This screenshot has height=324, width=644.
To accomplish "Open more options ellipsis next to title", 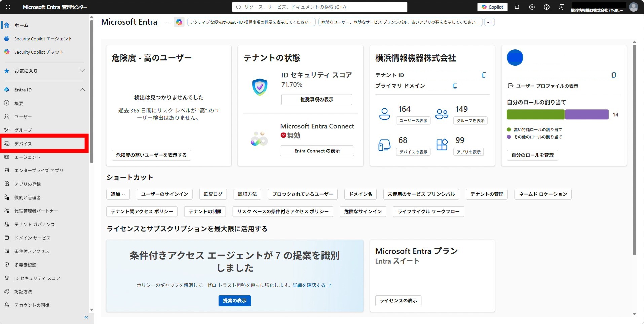I will tap(168, 22).
